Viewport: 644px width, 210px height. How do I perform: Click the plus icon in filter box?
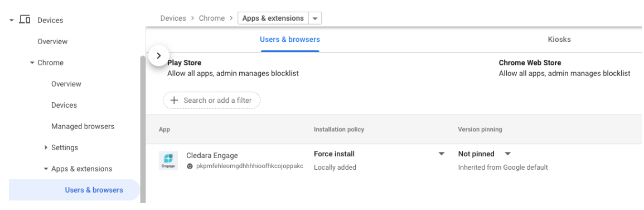coord(174,100)
